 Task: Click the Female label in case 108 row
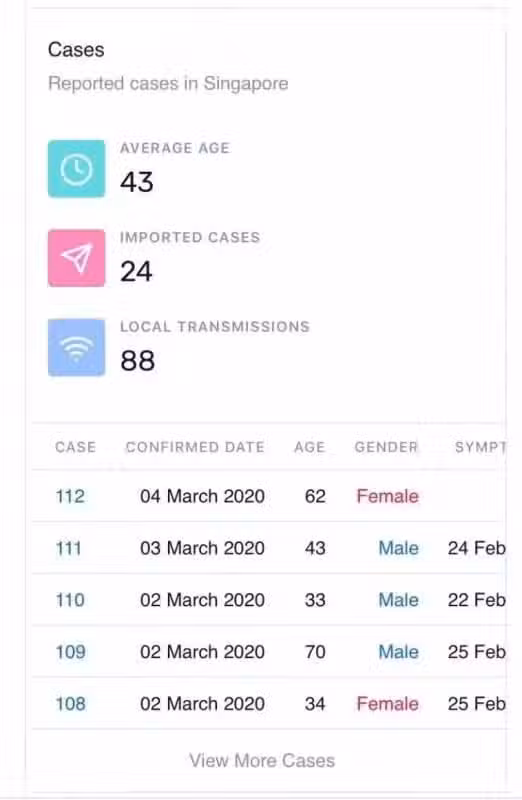388,704
